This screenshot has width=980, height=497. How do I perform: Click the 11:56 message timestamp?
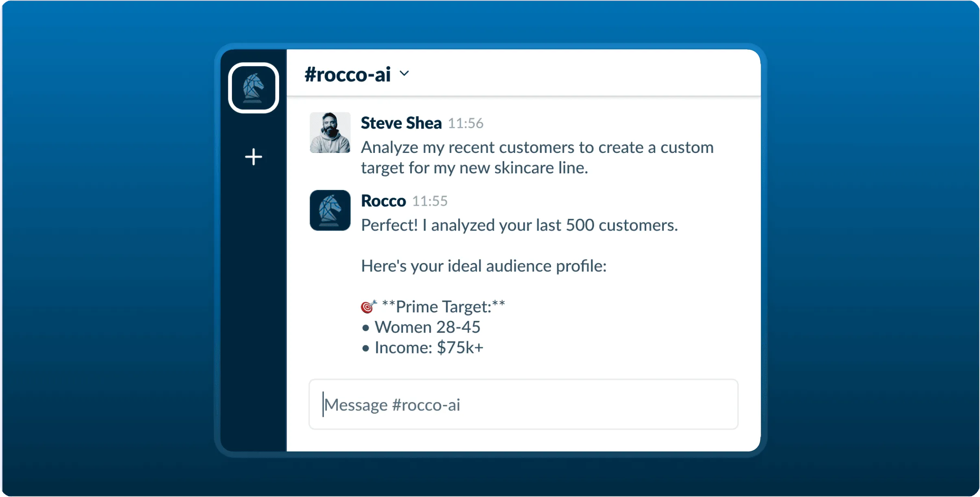click(466, 123)
